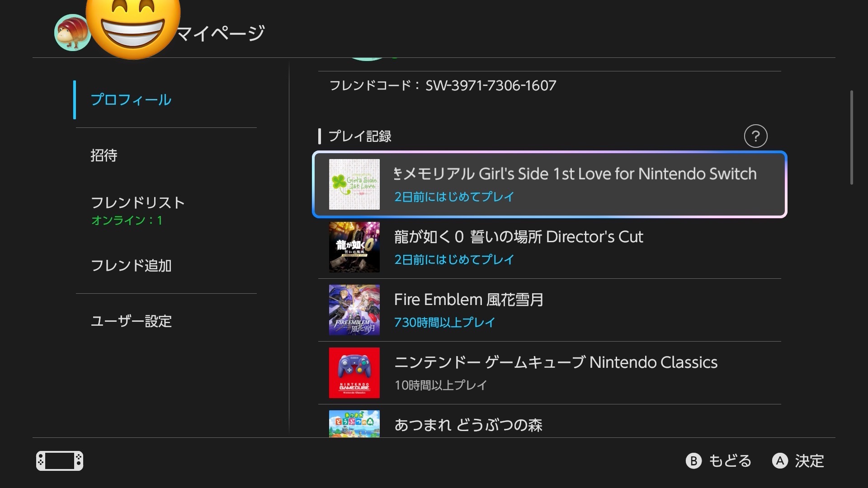This screenshot has width=868, height=488.
Task: Click the Fire Emblem 風花雪月 cover icon
Action: (x=354, y=310)
